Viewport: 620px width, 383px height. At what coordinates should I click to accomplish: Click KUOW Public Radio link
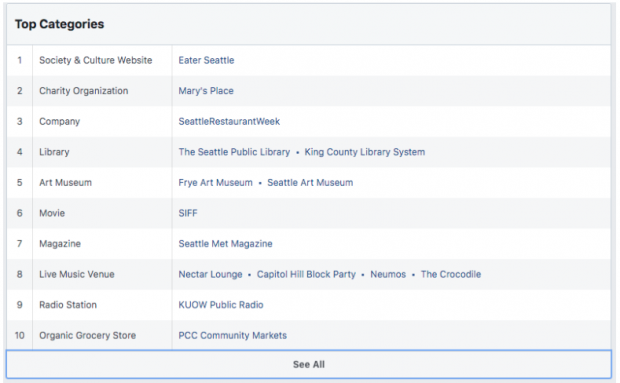point(221,305)
